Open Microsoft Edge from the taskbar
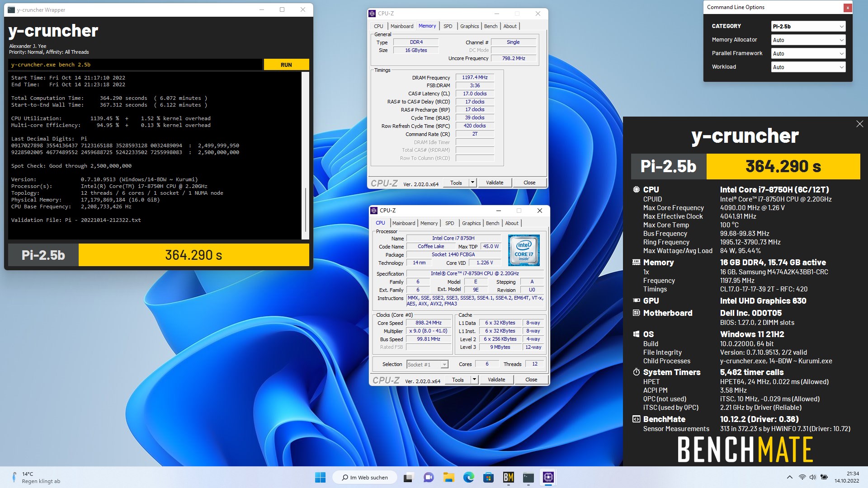Image resolution: width=868 pixels, height=488 pixels. (x=468, y=477)
